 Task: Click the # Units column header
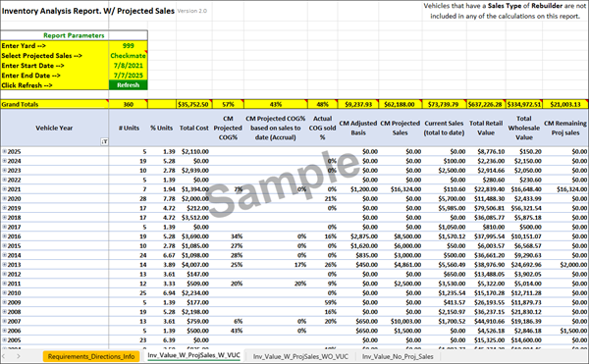coord(129,128)
